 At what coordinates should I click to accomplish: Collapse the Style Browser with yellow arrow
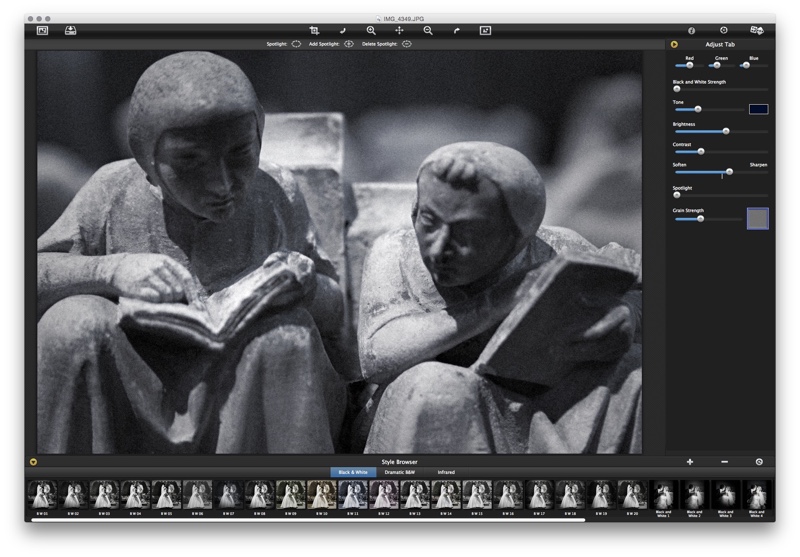pyautogui.click(x=33, y=462)
